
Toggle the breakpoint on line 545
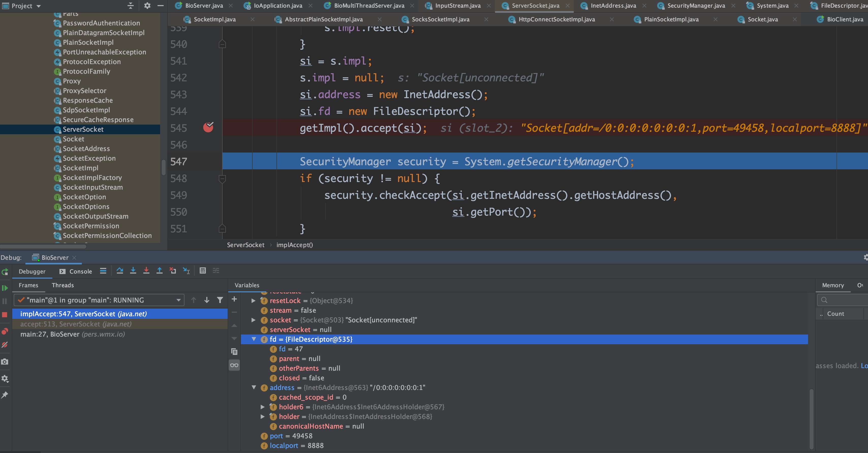[208, 127]
